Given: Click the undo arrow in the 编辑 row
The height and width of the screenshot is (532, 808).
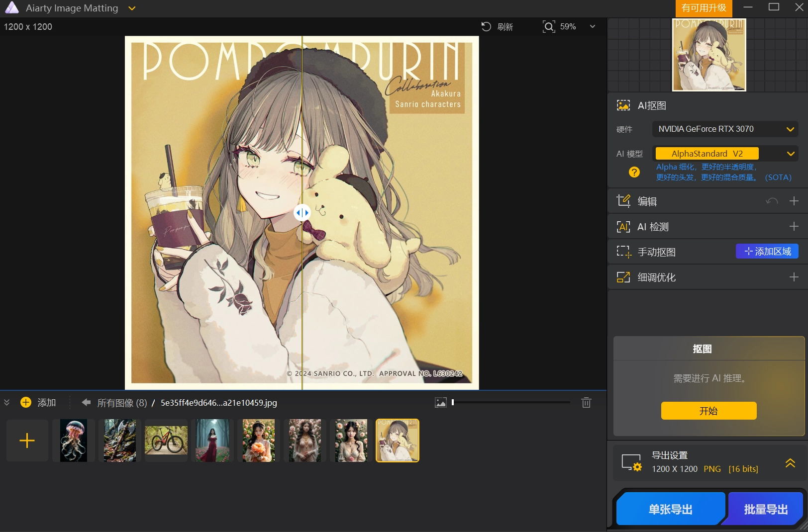Looking at the screenshot, I should [x=772, y=201].
